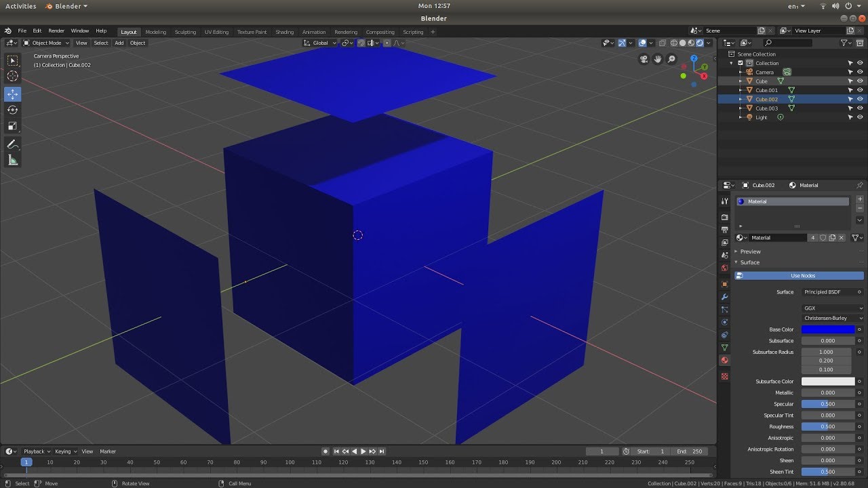Open the Object properties tab icon

pos(725,284)
